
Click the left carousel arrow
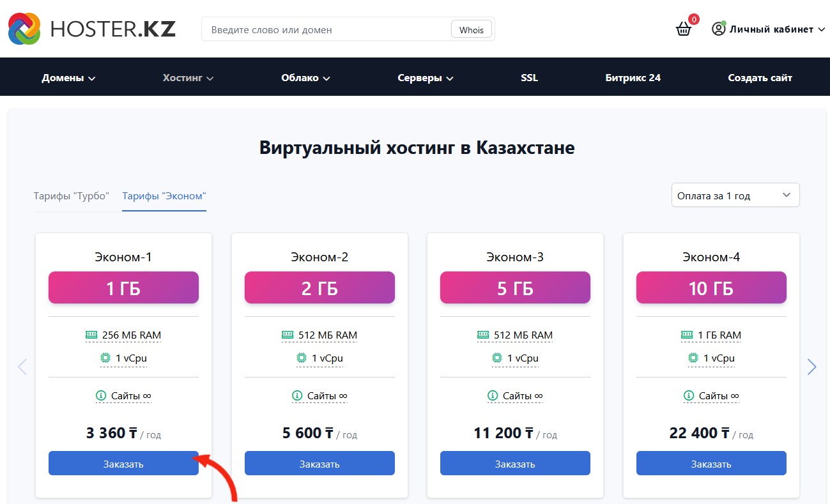(22, 367)
